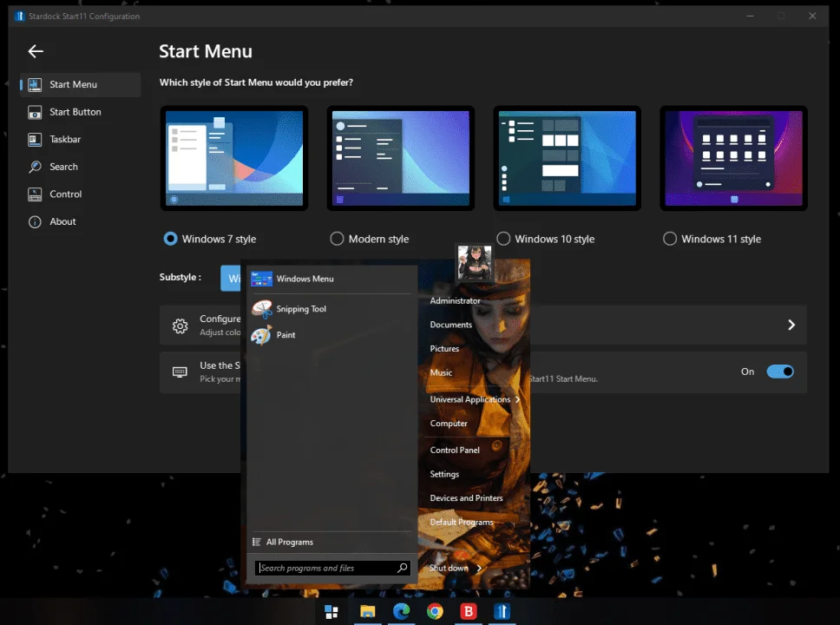Screen dimensions: 840x625
Task: Click the Control keyboard sidebar icon
Action: (35, 194)
